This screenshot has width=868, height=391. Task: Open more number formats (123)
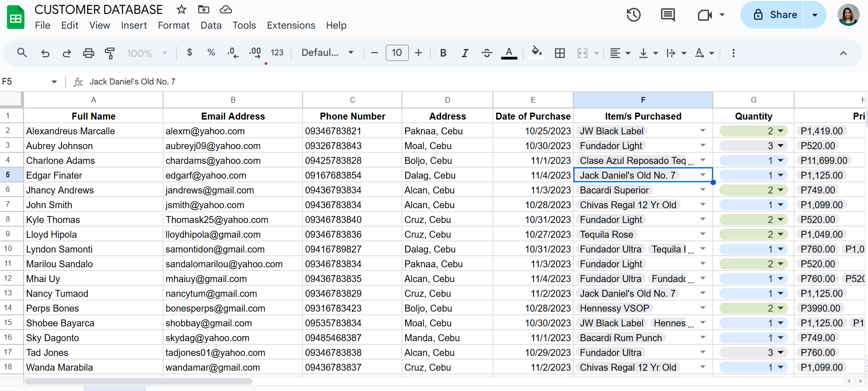point(277,53)
